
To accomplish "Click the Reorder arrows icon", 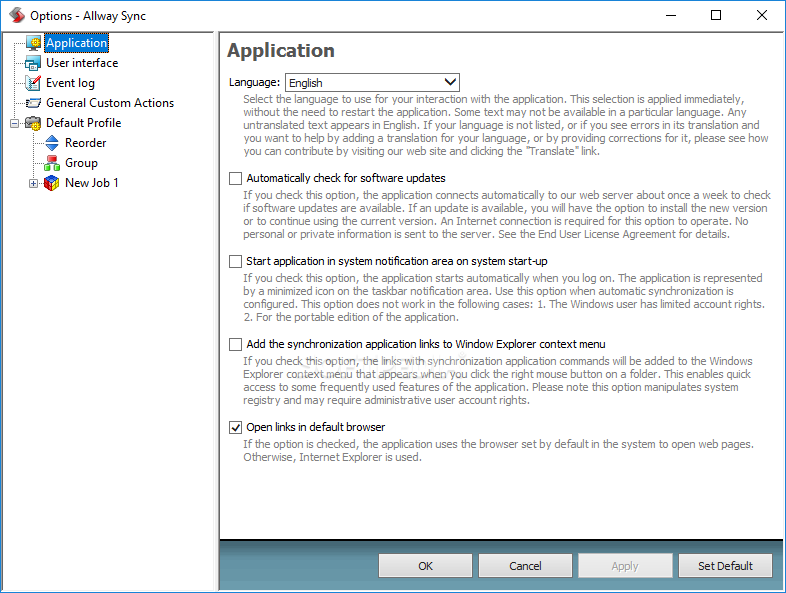I will point(52,143).
